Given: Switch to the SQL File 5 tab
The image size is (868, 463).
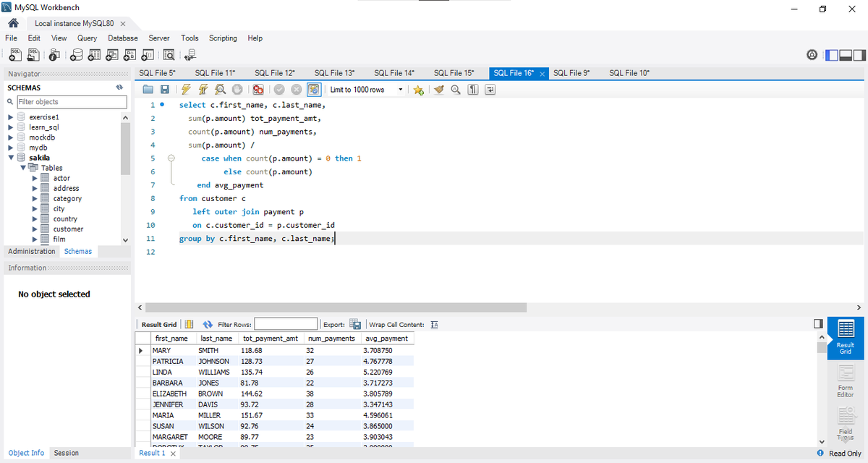Looking at the screenshot, I should coord(157,73).
